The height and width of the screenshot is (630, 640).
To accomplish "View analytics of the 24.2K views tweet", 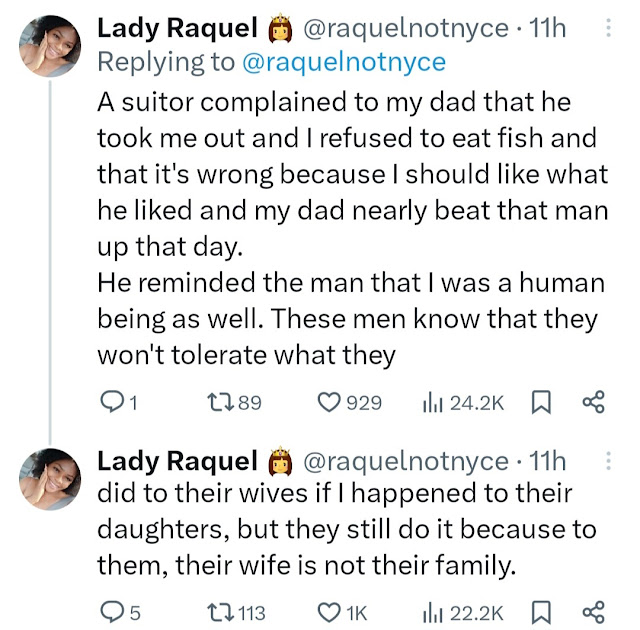I will pos(435,402).
